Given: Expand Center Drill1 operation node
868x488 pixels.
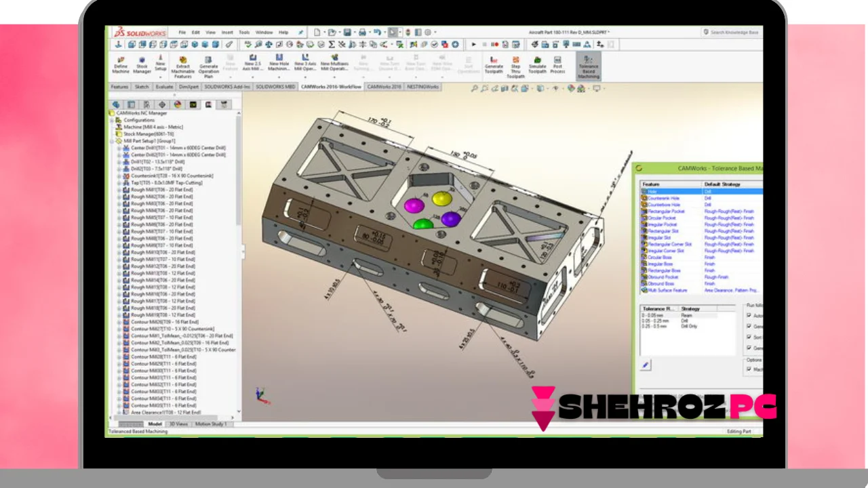Looking at the screenshot, I should (119, 148).
